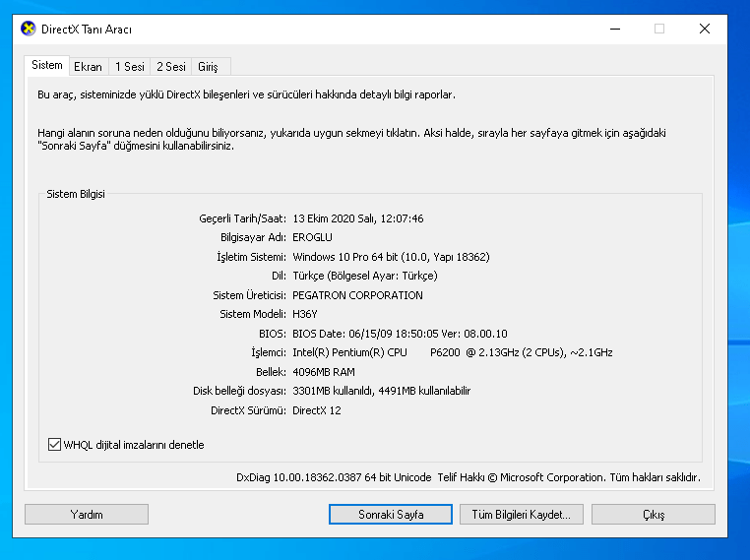Click the Bellek label
Image resolution: width=750 pixels, height=560 pixels.
click(x=271, y=372)
